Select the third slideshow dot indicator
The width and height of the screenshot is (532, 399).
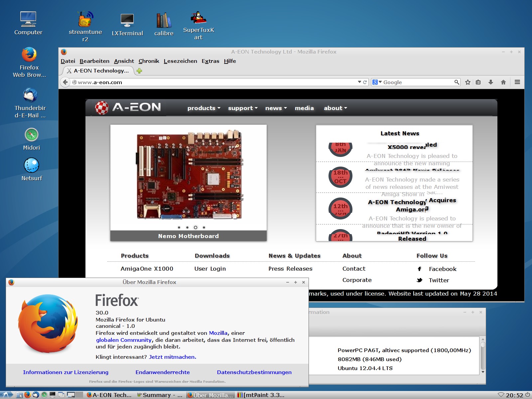point(196,227)
